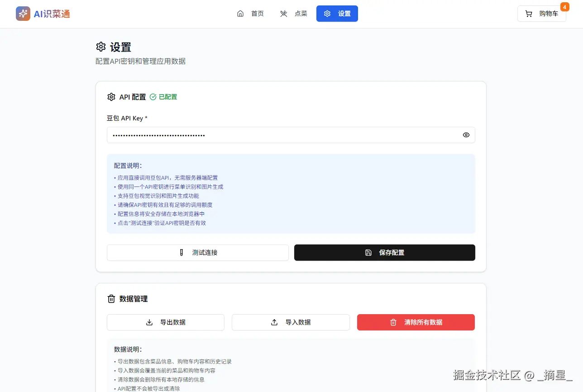The image size is (583, 392).
Task: Click the green 已配置 status indicator
Action: pos(163,97)
